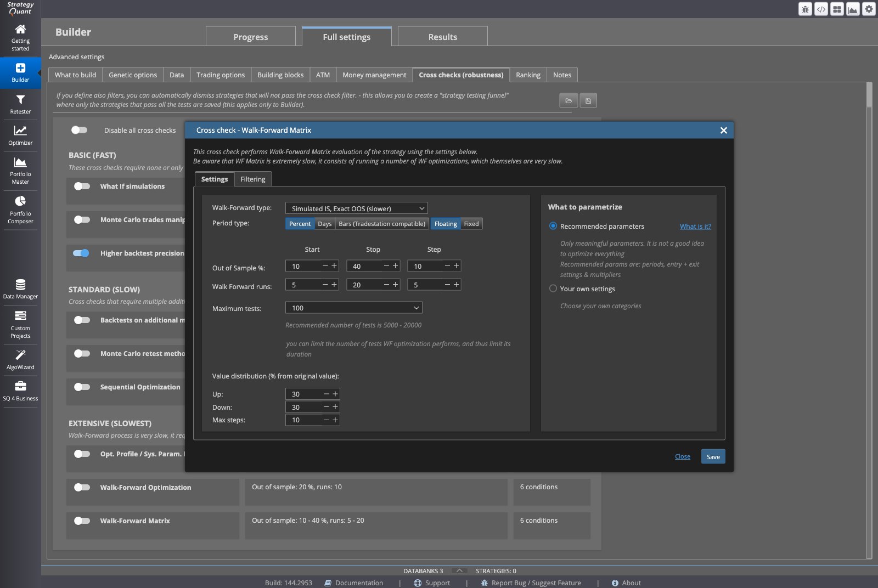Screen dimensions: 878x588
Task: Click the grid layout icon in the top toolbar
Action: coord(837,9)
